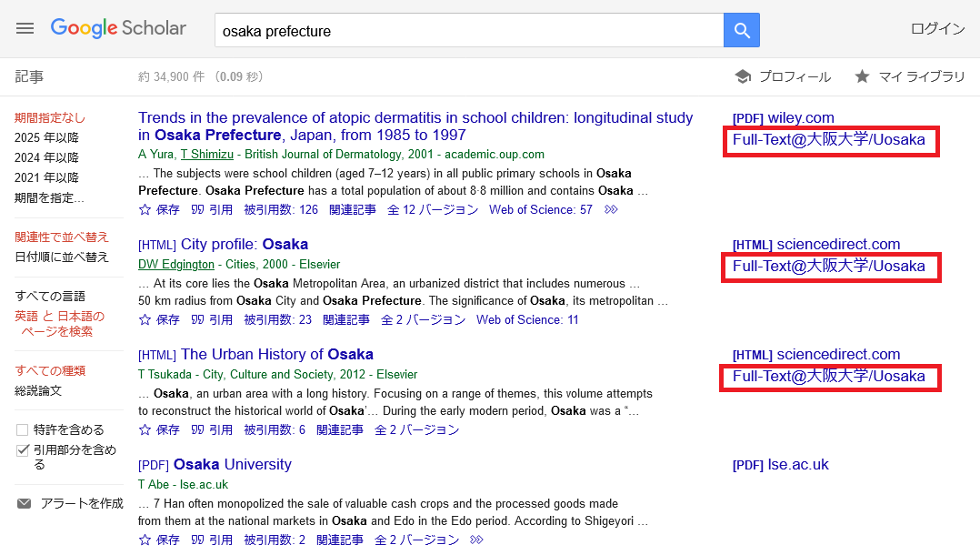Click the osaka prefecture search field
The width and height of the screenshot is (980, 555).
point(469,30)
